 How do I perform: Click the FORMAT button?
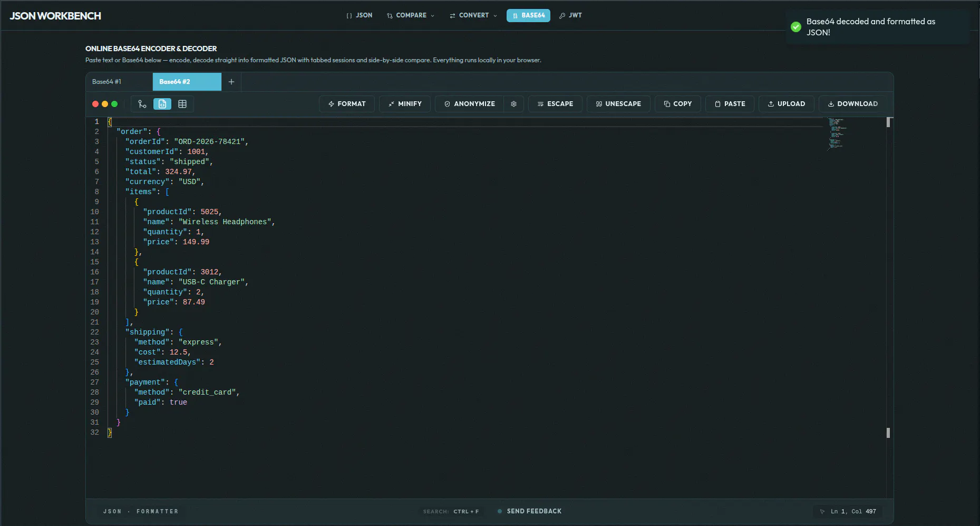(x=347, y=104)
